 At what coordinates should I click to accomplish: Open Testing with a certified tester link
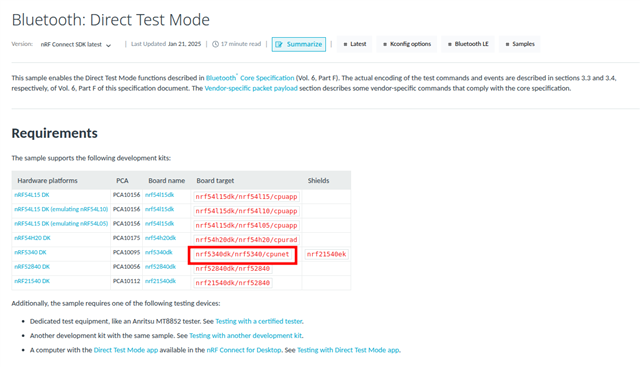pos(259,321)
